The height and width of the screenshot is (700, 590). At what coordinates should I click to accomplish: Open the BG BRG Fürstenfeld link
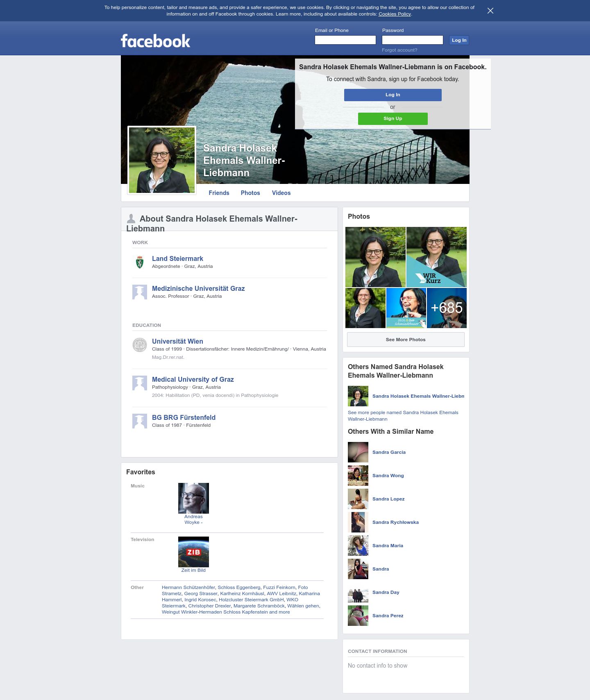coord(184,417)
